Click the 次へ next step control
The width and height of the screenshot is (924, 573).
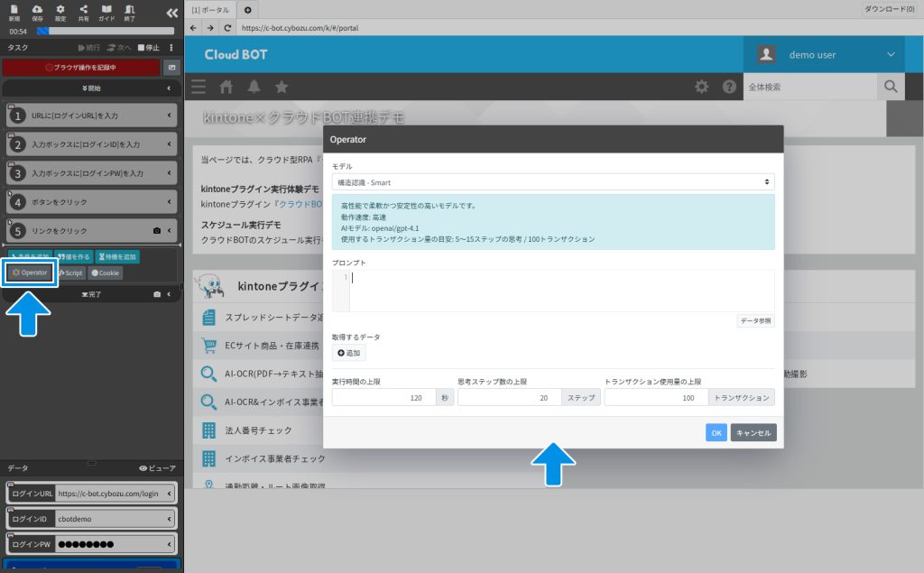pos(119,48)
